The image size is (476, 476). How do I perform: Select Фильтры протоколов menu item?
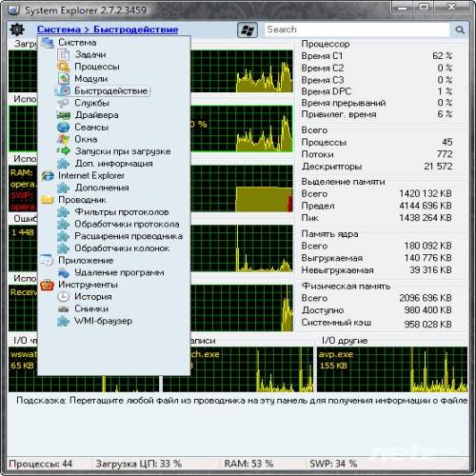click(x=122, y=212)
